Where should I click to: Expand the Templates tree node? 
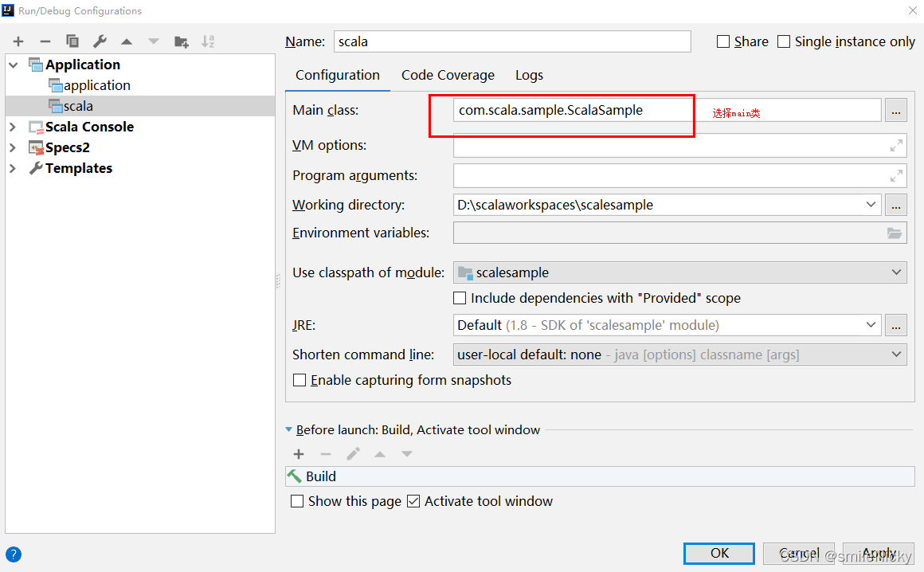tap(13, 168)
